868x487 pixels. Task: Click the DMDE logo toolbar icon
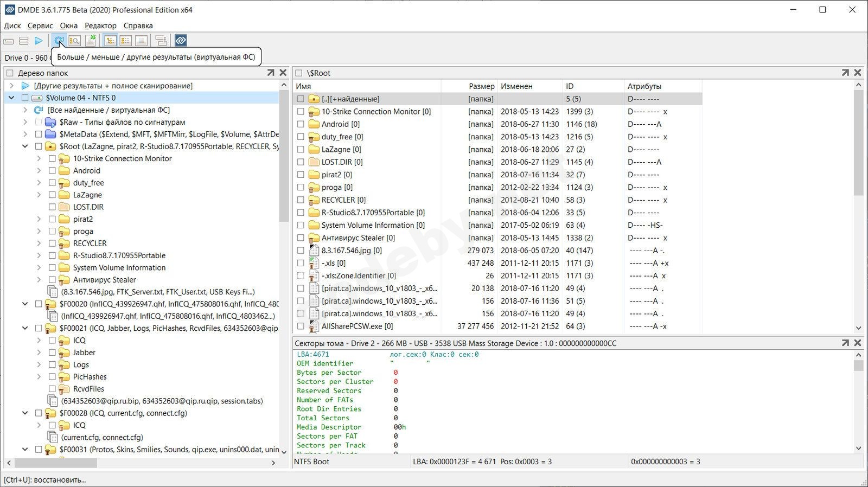pos(181,41)
